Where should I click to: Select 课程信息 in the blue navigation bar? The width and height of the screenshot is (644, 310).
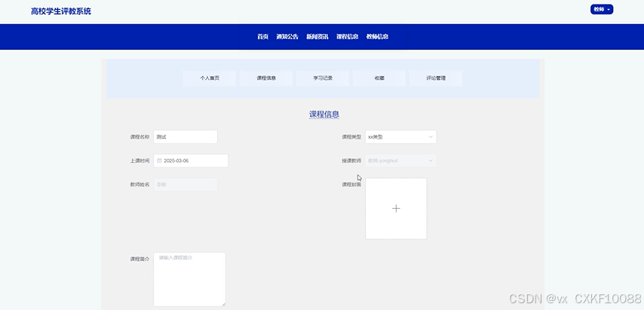(x=347, y=37)
